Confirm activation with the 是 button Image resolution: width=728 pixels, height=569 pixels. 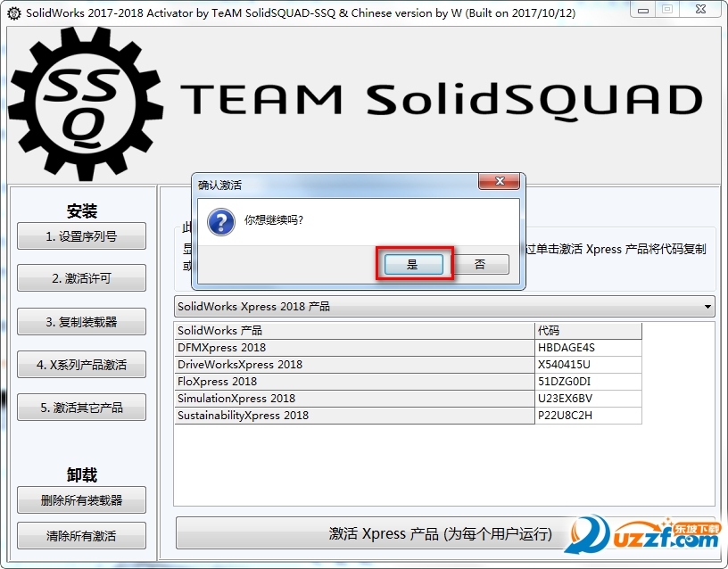pos(413,264)
